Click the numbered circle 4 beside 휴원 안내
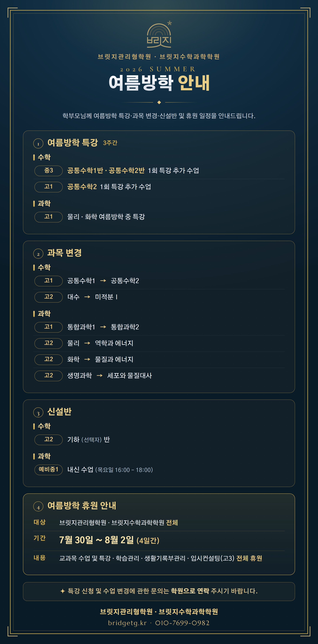 38,507
